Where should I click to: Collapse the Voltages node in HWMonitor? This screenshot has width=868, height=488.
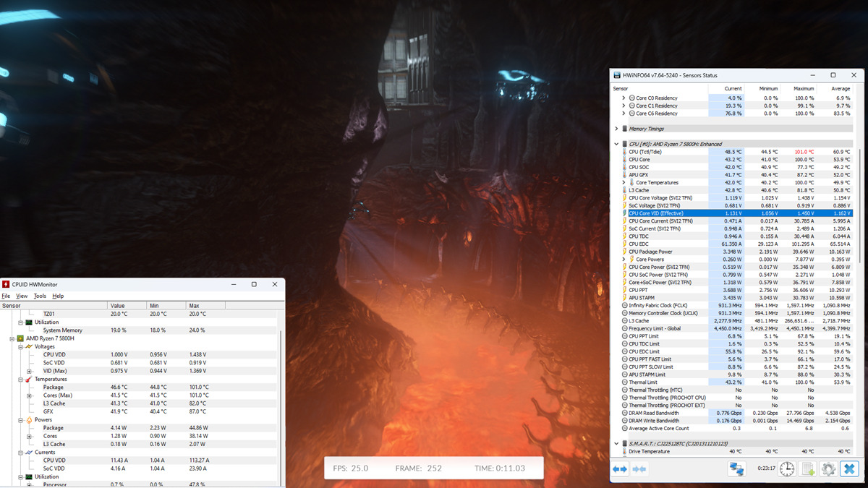tap(20, 346)
